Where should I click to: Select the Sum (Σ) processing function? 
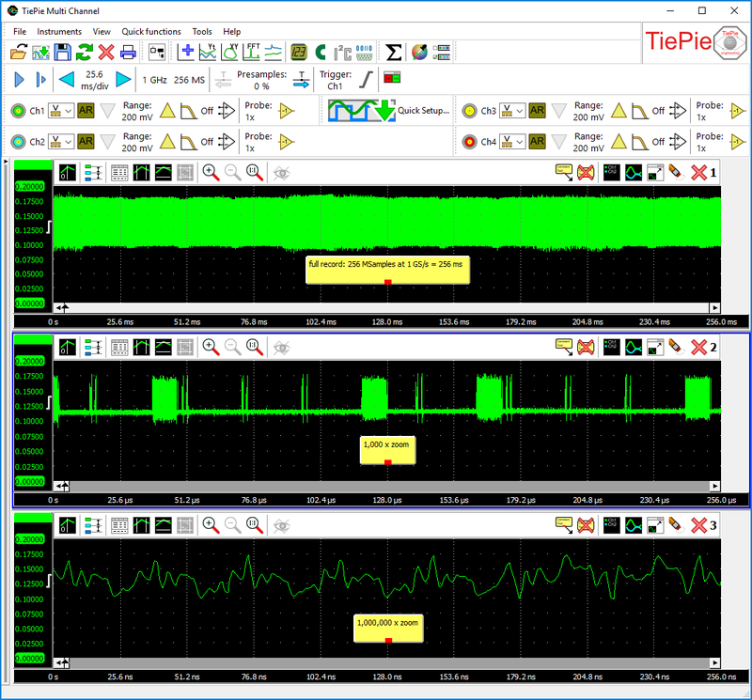coord(393,53)
